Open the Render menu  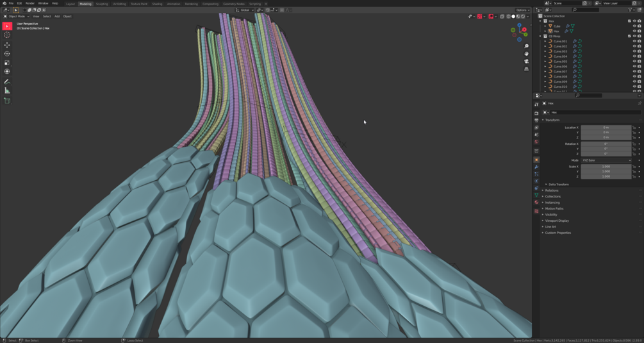pyautogui.click(x=30, y=3)
